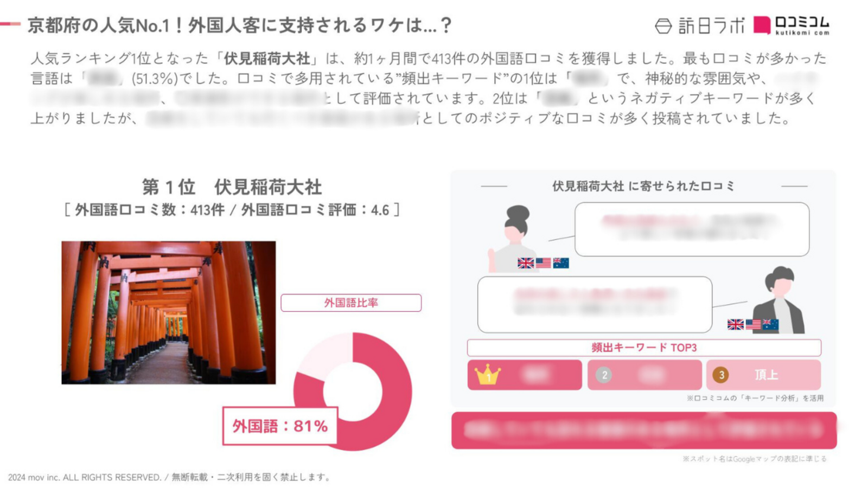Screen dimensions: 868x488
Task: Click the silver number 2 badge
Action: click(604, 375)
